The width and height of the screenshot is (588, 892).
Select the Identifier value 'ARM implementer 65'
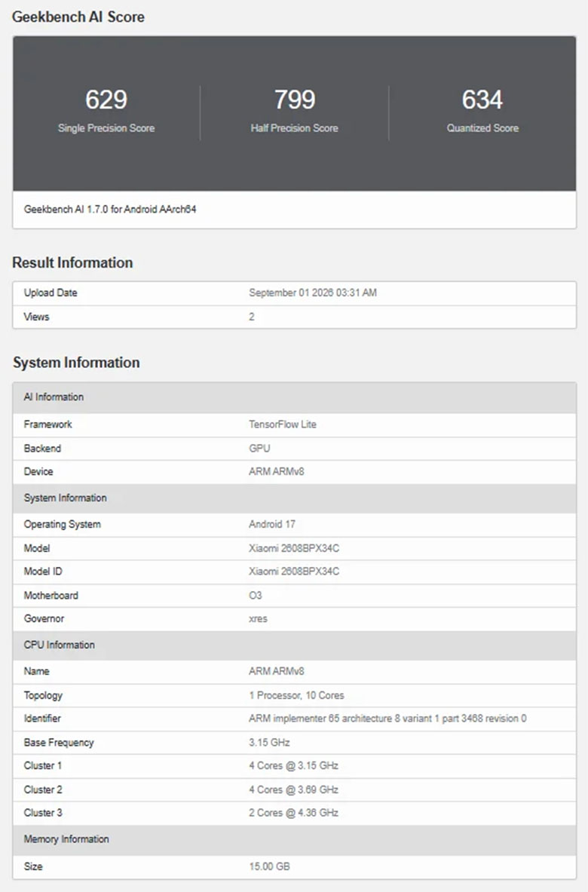[x=294, y=719]
